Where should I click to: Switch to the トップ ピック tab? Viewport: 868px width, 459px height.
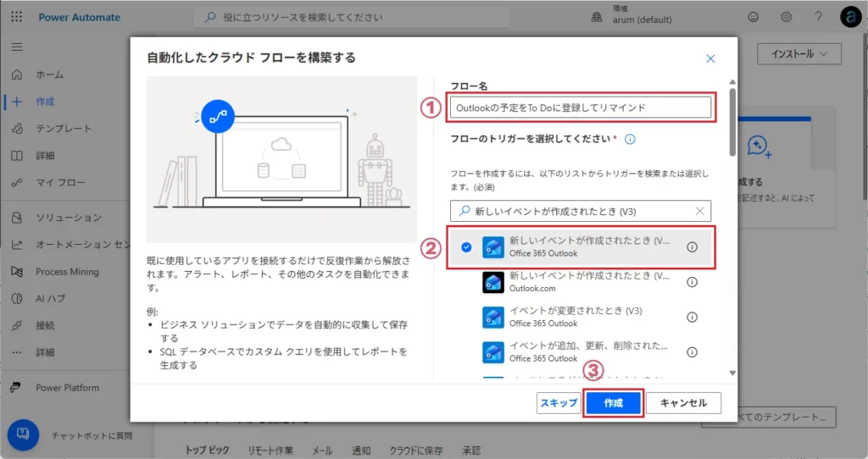pyautogui.click(x=207, y=451)
